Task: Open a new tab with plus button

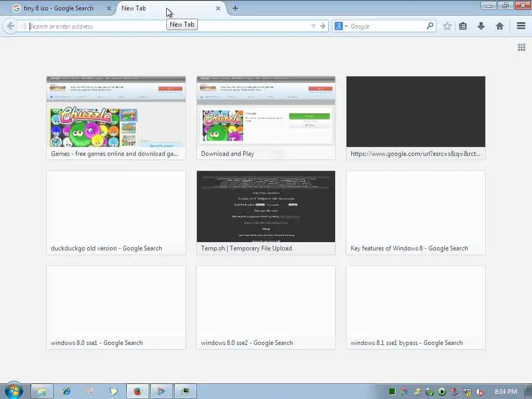Action: tap(235, 8)
